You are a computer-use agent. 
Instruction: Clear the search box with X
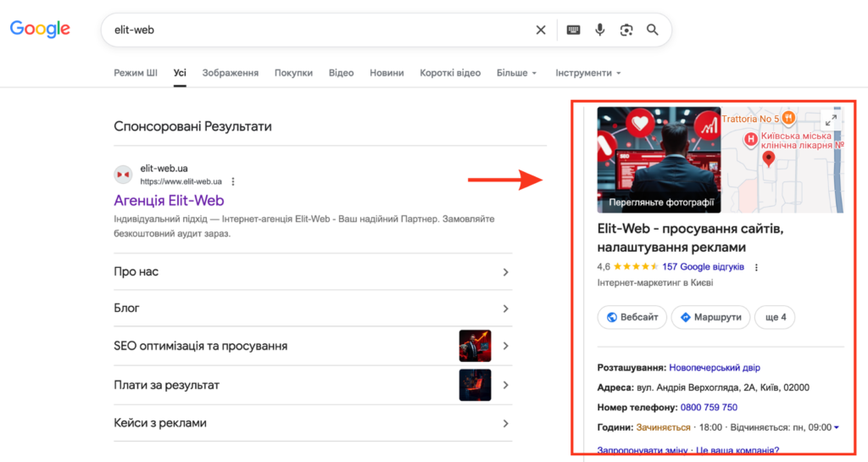541,30
